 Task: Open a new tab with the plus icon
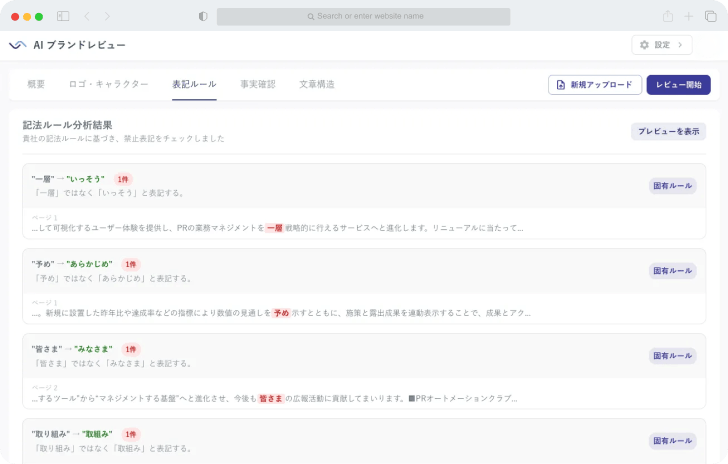(688, 16)
